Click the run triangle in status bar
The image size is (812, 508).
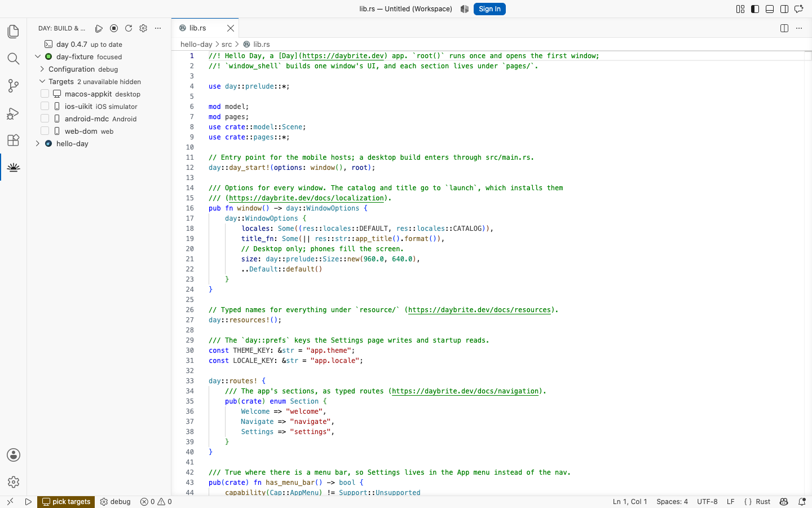tap(28, 501)
